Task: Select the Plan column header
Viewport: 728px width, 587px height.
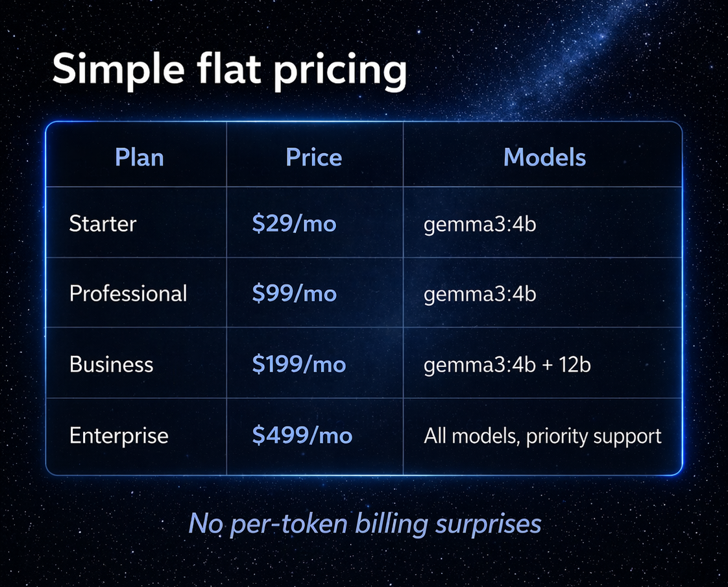Action: [x=140, y=157]
